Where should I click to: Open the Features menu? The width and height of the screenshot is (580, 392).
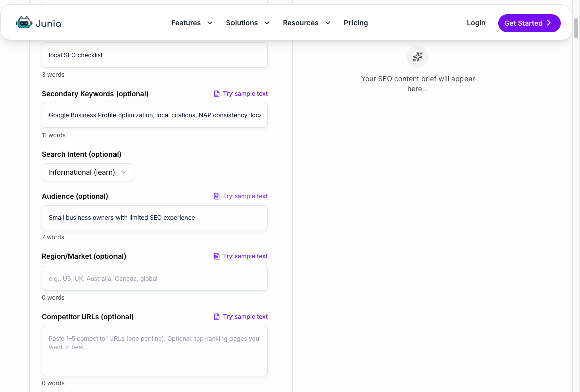click(x=192, y=23)
